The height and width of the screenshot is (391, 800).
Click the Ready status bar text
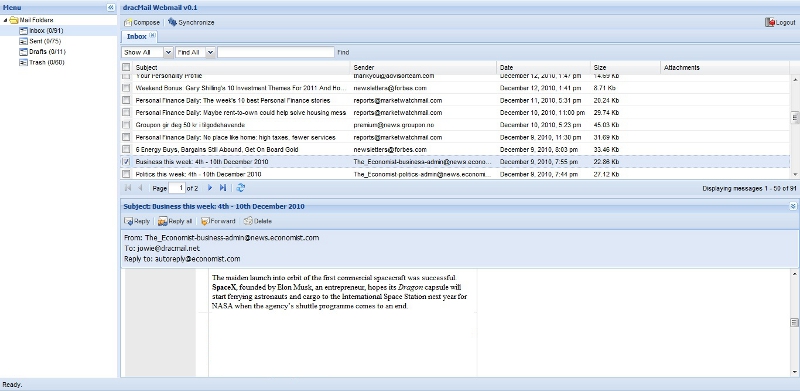[13, 385]
